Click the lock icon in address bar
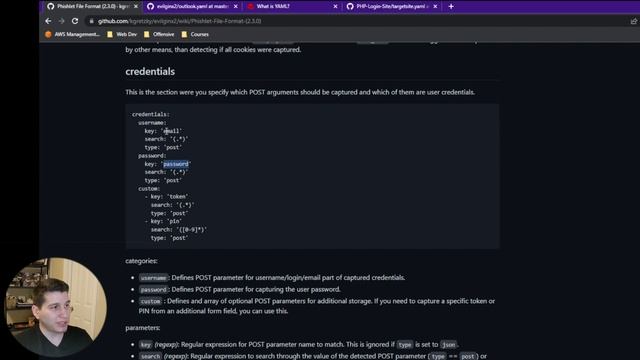 [x=91, y=21]
